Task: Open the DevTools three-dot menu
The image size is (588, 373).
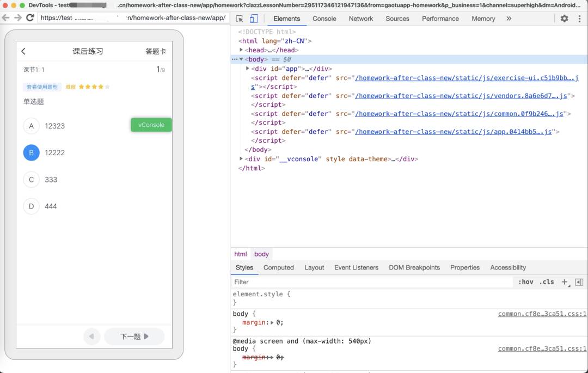Action: [580, 19]
